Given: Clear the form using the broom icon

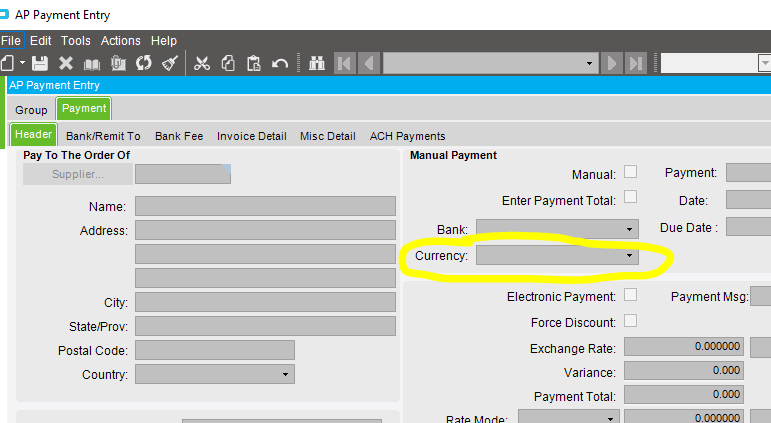Looking at the screenshot, I should tap(170, 63).
